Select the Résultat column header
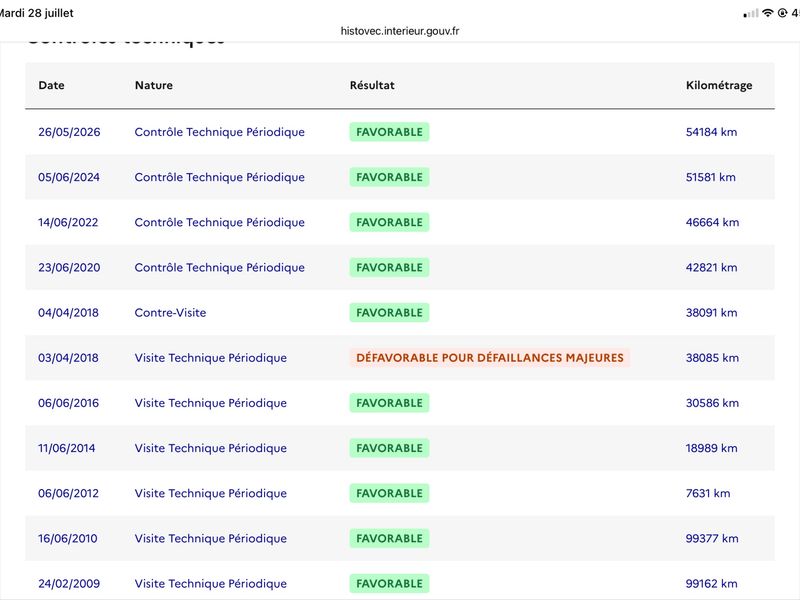 point(372,85)
